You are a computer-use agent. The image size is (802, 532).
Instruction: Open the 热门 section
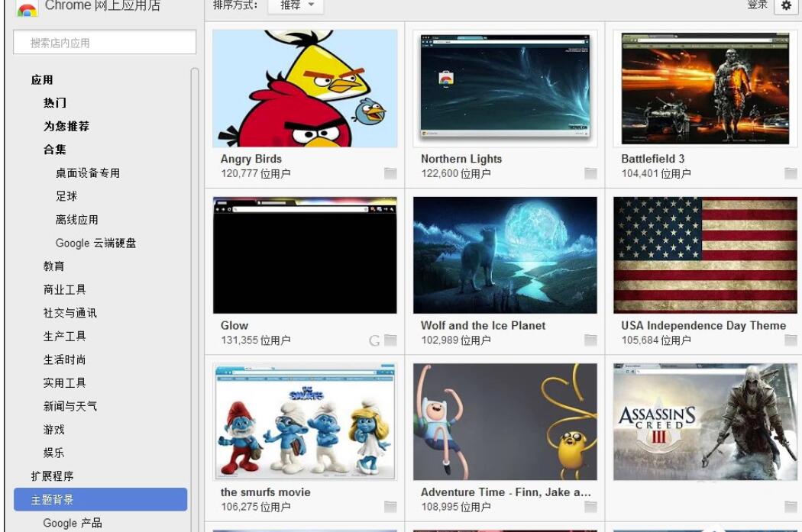55,103
